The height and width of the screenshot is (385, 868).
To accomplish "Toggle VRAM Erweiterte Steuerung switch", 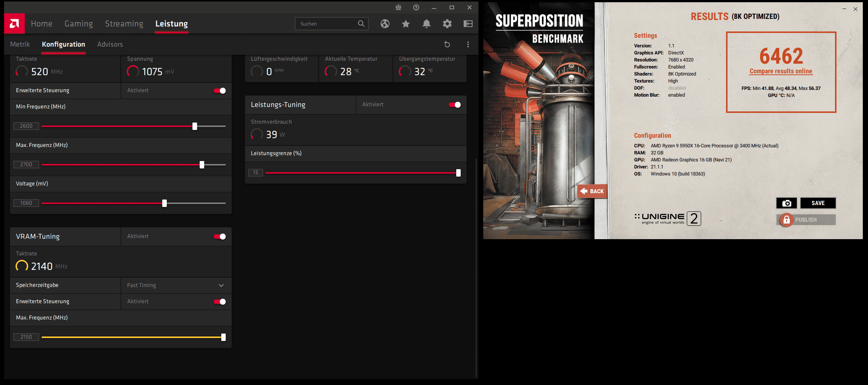I will (220, 302).
